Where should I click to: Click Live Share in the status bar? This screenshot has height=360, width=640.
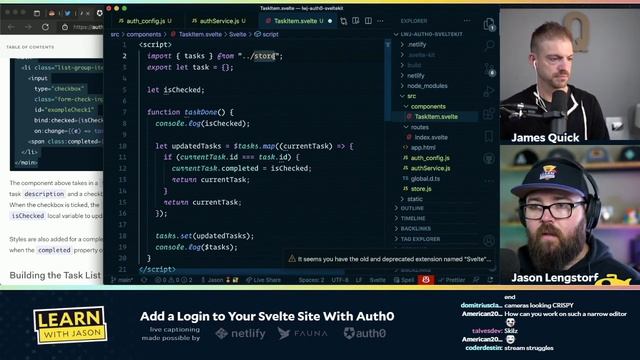coord(263,280)
